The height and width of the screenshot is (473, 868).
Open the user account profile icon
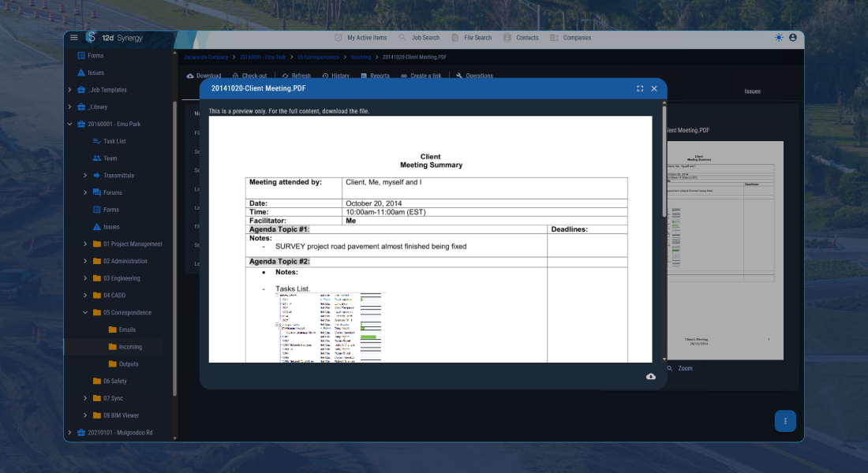click(792, 37)
